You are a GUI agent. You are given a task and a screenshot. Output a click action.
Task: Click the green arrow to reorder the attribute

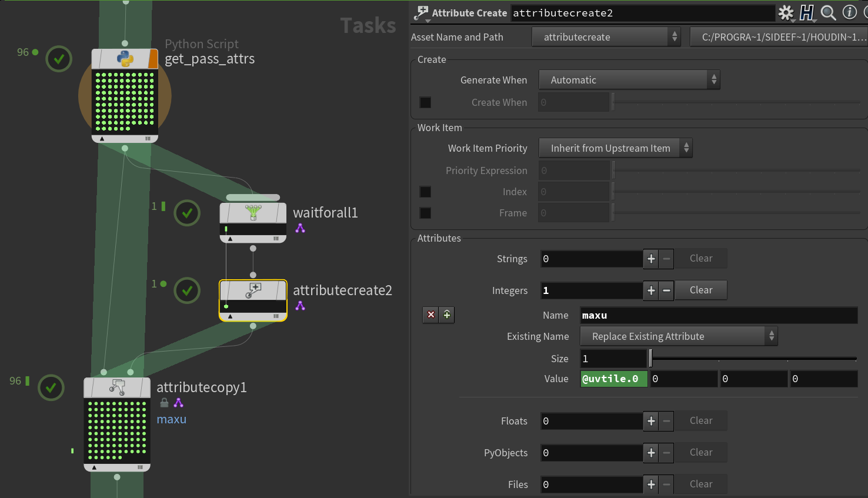[x=446, y=315]
